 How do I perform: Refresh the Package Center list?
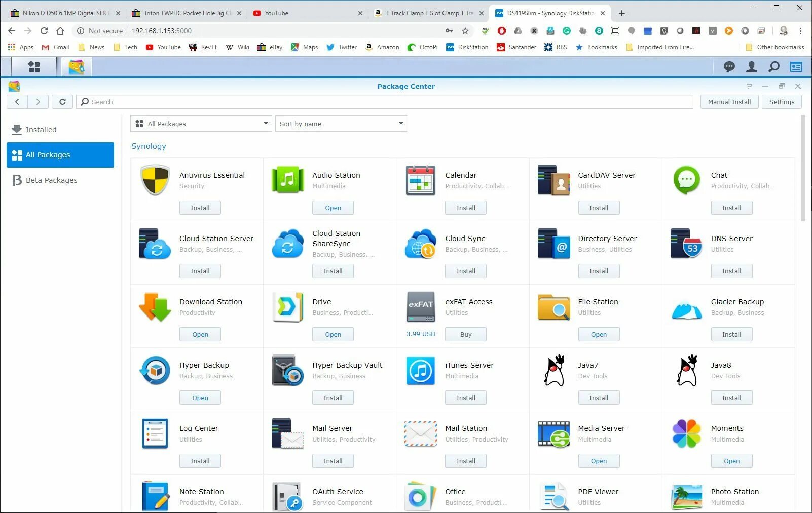(x=62, y=102)
